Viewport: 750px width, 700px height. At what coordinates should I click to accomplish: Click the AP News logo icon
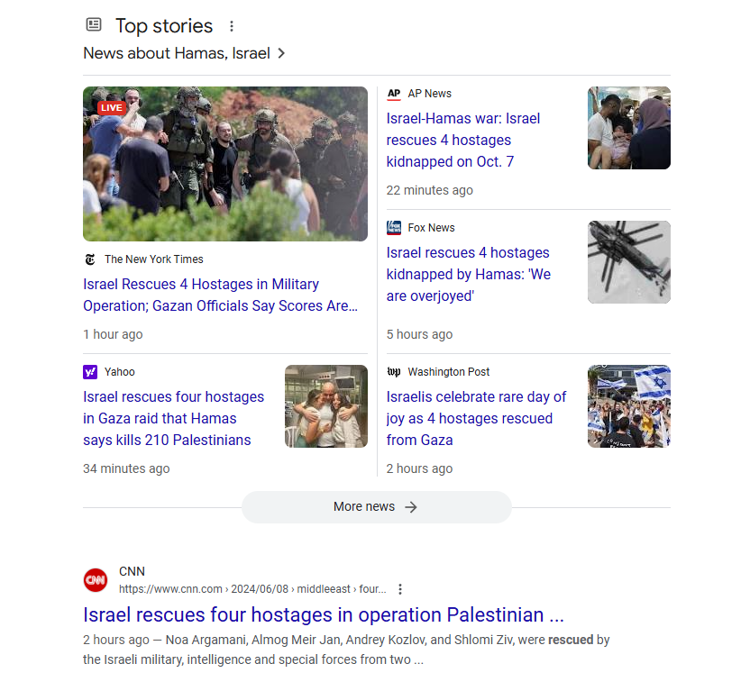click(x=394, y=94)
